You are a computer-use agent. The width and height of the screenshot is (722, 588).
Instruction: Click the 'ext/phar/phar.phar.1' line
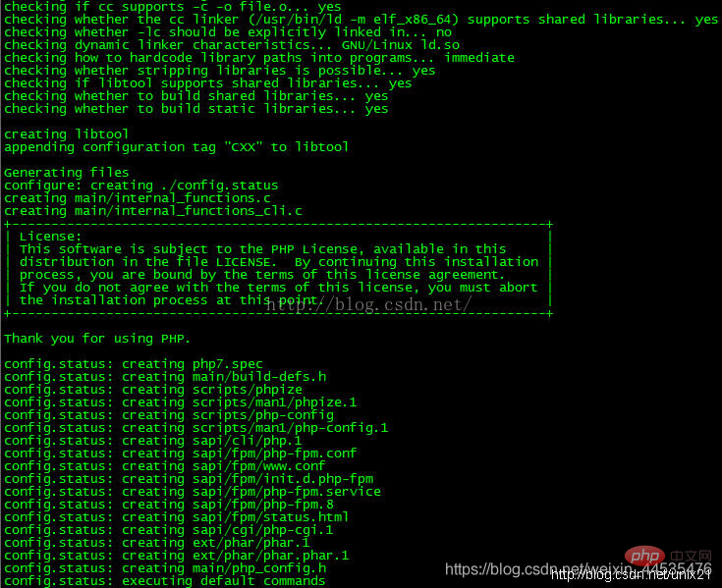pyautogui.click(x=177, y=556)
